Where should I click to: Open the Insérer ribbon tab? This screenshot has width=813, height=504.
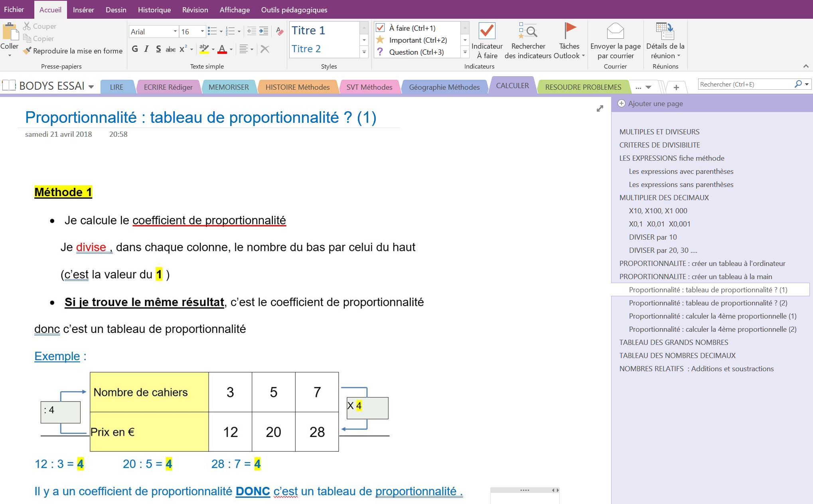[83, 10]
